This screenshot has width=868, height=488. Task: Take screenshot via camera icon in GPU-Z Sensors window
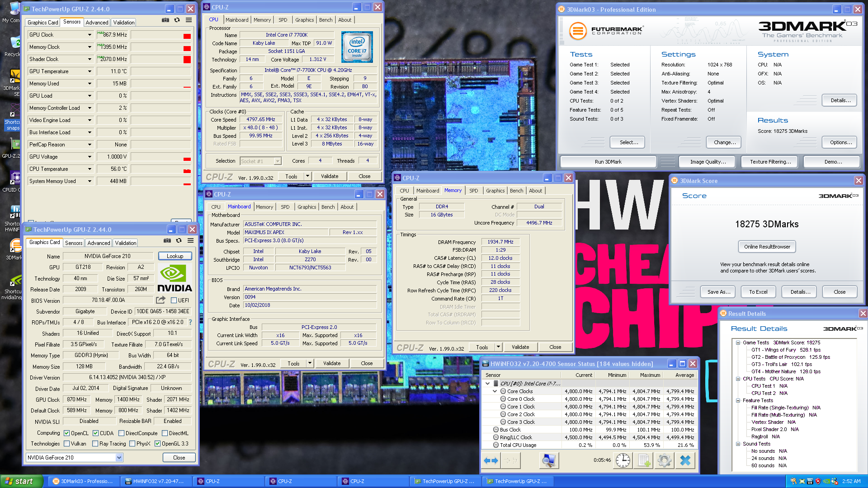[x=165, y=20]
